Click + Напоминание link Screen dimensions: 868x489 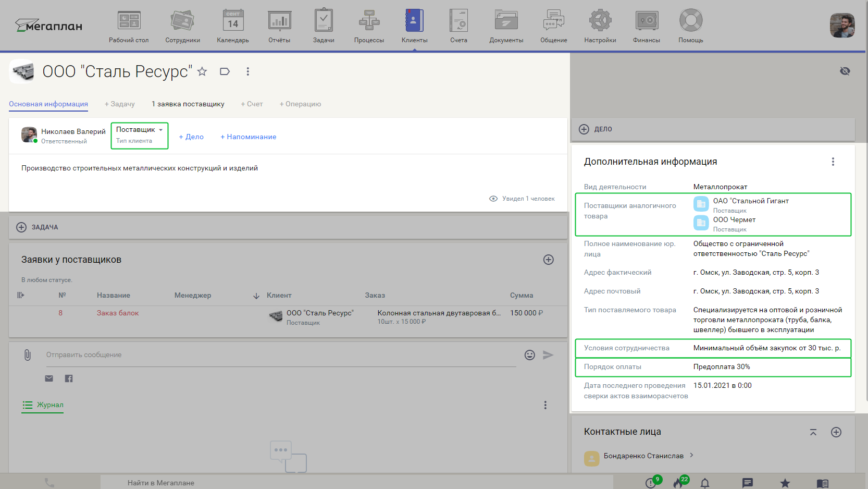pyautogui.click(x=248, y=137)
